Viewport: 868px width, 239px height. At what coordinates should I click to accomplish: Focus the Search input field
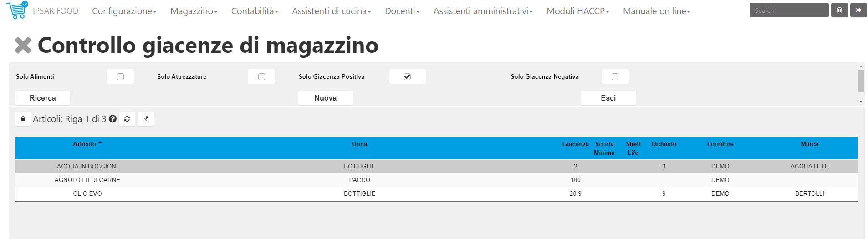tap(788, 10)
